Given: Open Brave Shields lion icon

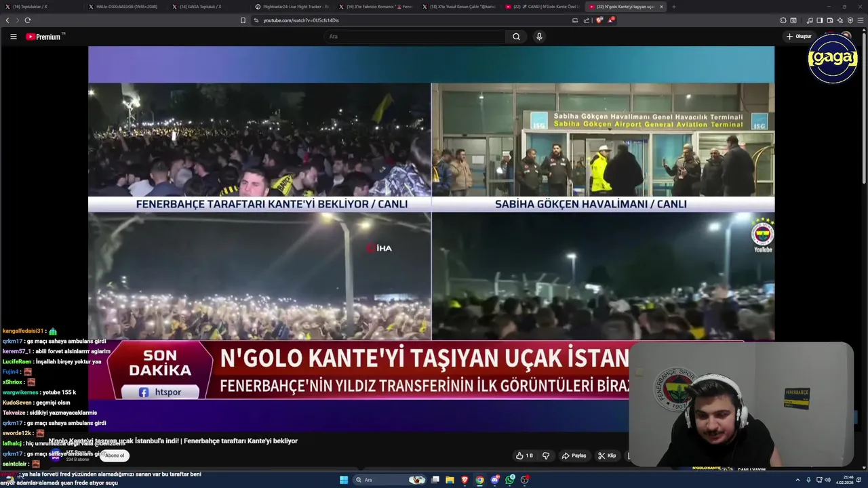Looking at the screenshot, I should pyautogui.click(x=599, y=20).
